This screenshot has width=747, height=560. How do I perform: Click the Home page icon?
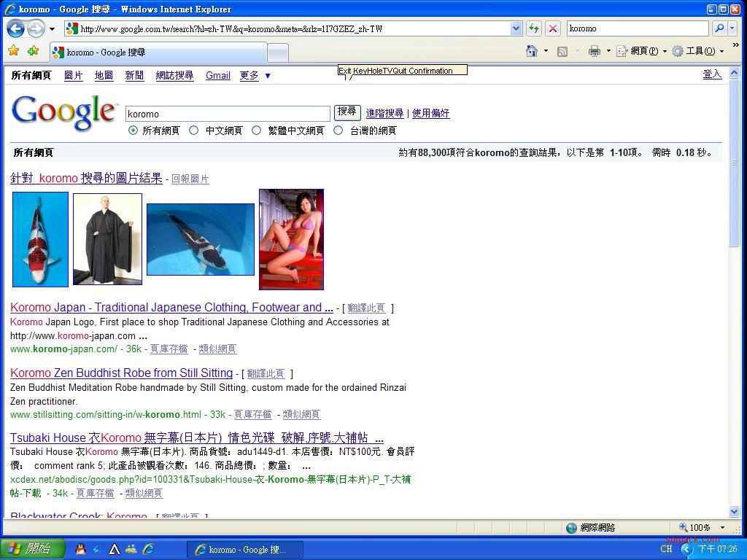pyautogui.click(x=532, y=51)
